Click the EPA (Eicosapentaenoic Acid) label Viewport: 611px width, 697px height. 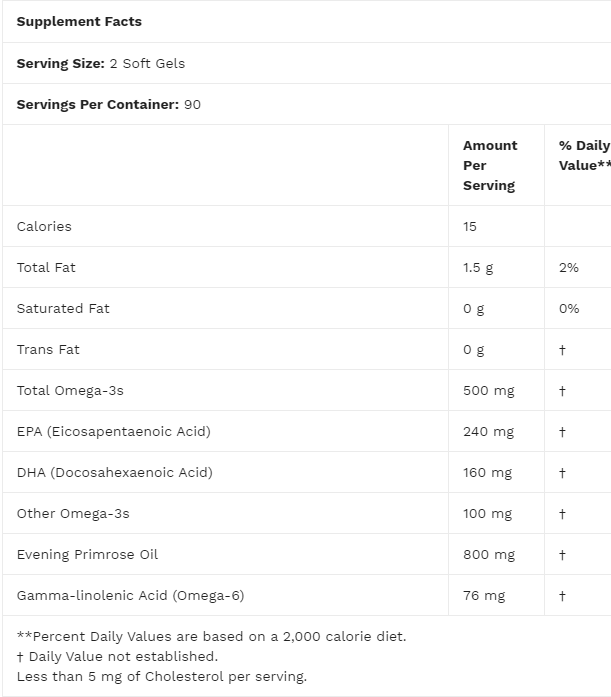(x=113, y=431)
